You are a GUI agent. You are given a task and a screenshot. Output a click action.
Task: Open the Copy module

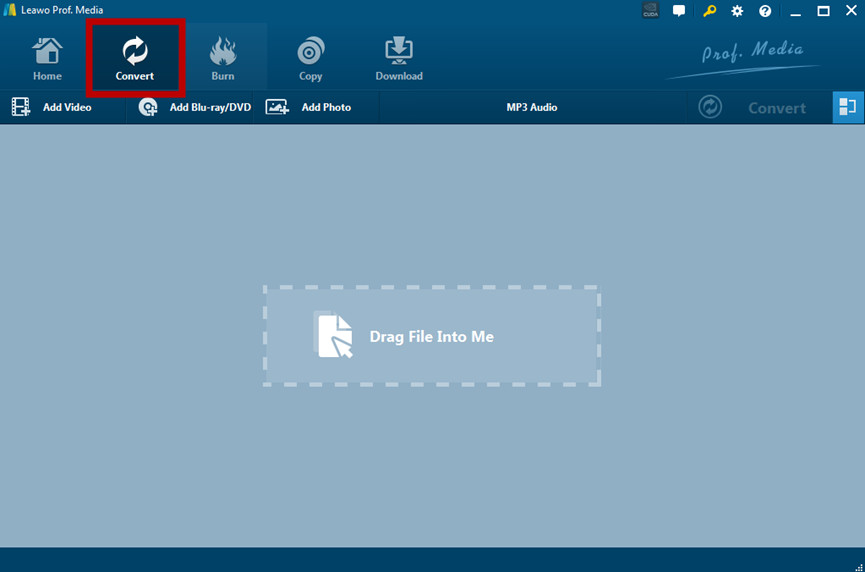click(x=311, y=58)
